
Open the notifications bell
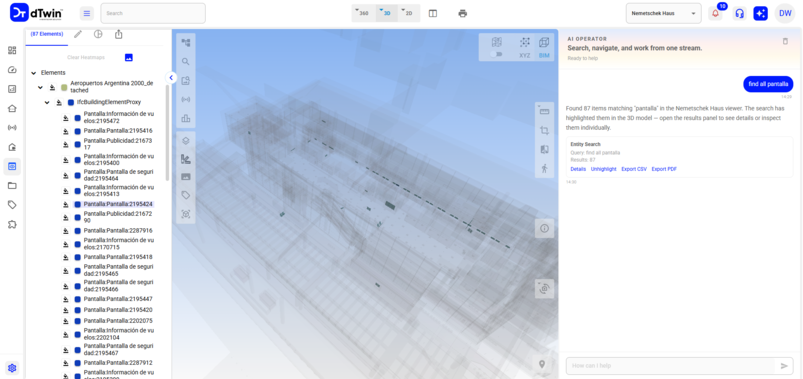[x=715, y=14]
